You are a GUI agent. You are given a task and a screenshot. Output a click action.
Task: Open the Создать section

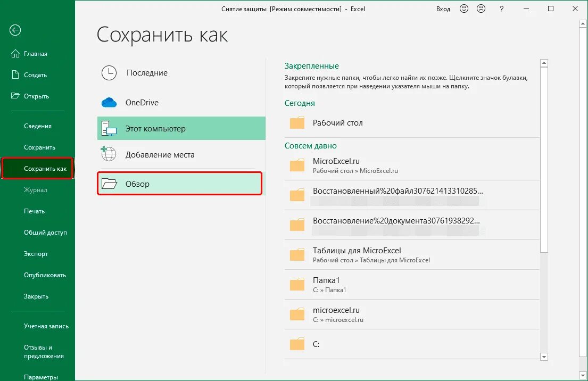coord(35,75)
